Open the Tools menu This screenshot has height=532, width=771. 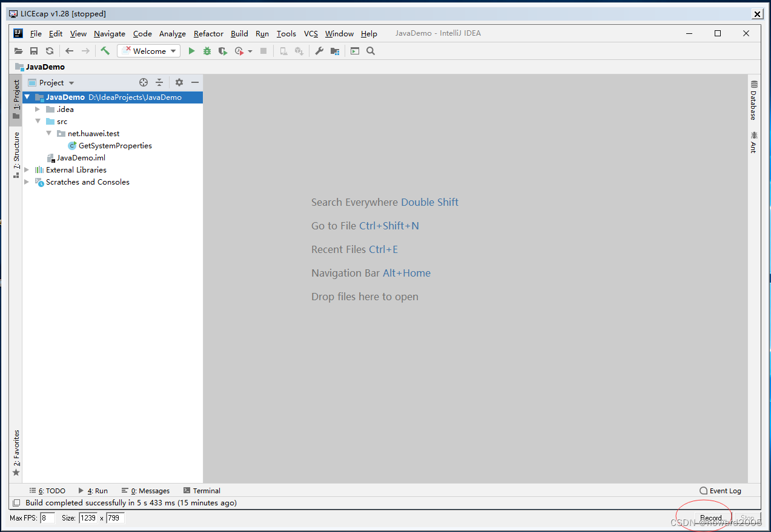click(x=286, y=34)
